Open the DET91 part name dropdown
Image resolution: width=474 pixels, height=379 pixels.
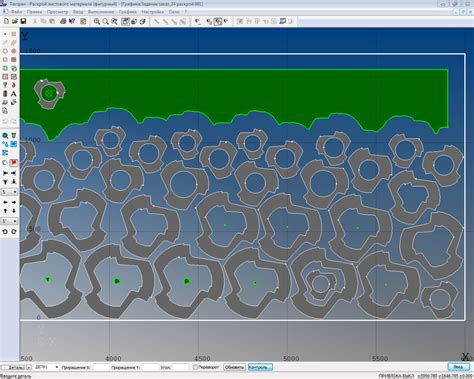(46, 367)
